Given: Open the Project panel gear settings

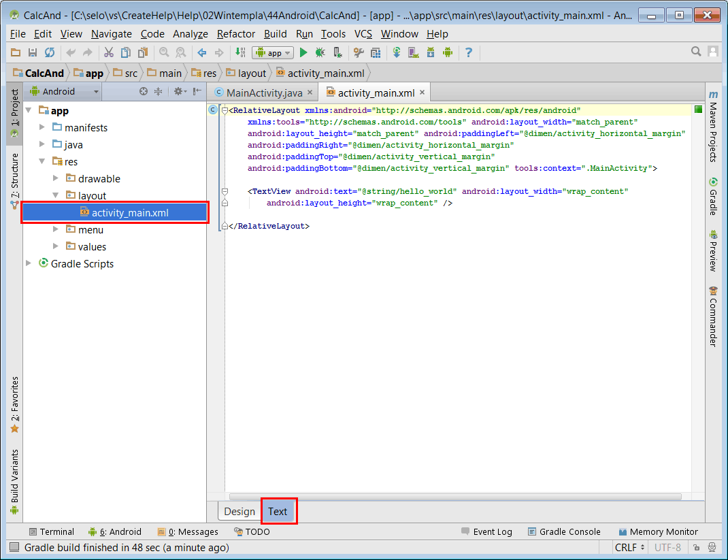Looking at the screenshot, I should point(180,91).
